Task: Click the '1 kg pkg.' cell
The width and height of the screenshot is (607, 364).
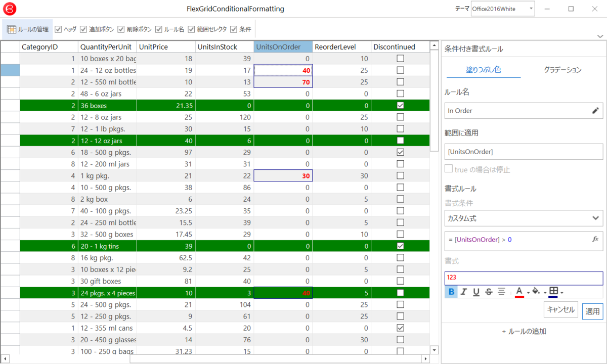Action: (107, 175)
